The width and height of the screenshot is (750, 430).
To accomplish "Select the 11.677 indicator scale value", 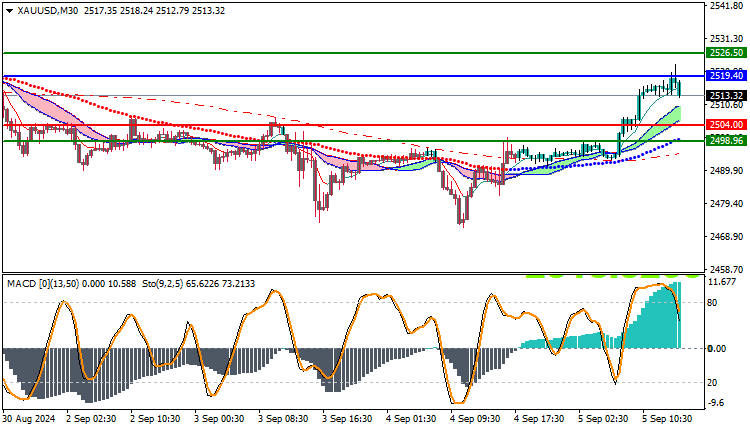I will point(722,282).
